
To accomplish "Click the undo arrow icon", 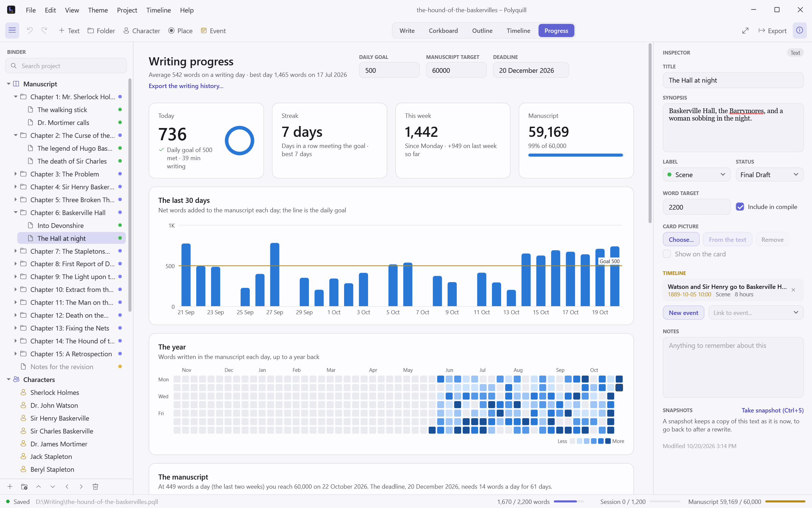I will tap(30, 30).
